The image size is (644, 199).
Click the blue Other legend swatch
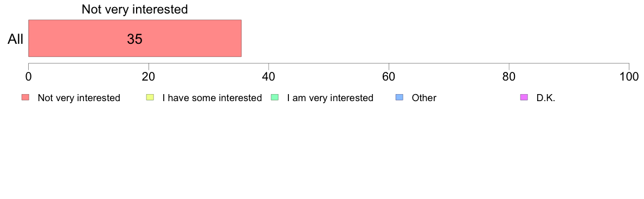(x=400, y=97)
